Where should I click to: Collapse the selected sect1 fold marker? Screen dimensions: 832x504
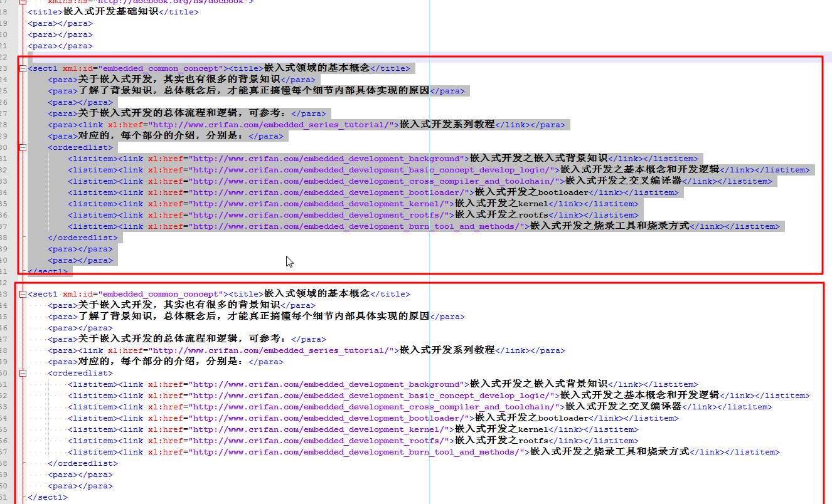coord(23,68)
